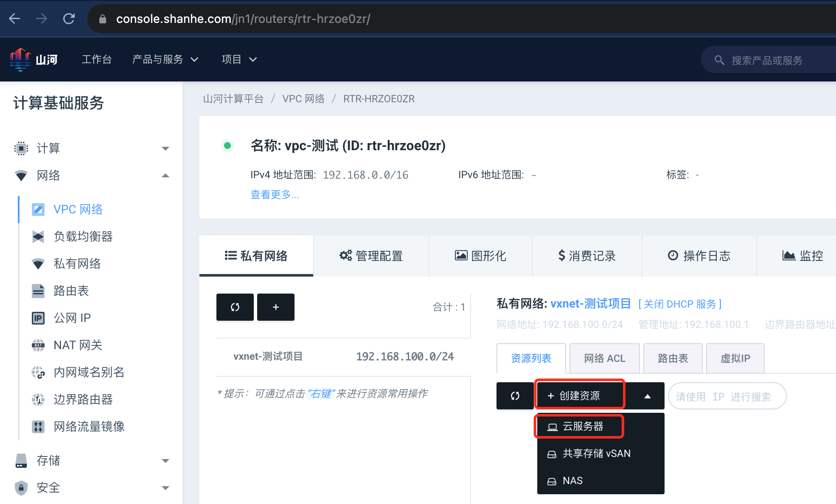The image size is (836, 504).
Task: Click the VPC 网络 icon
Action: click(x=38, y=209)
